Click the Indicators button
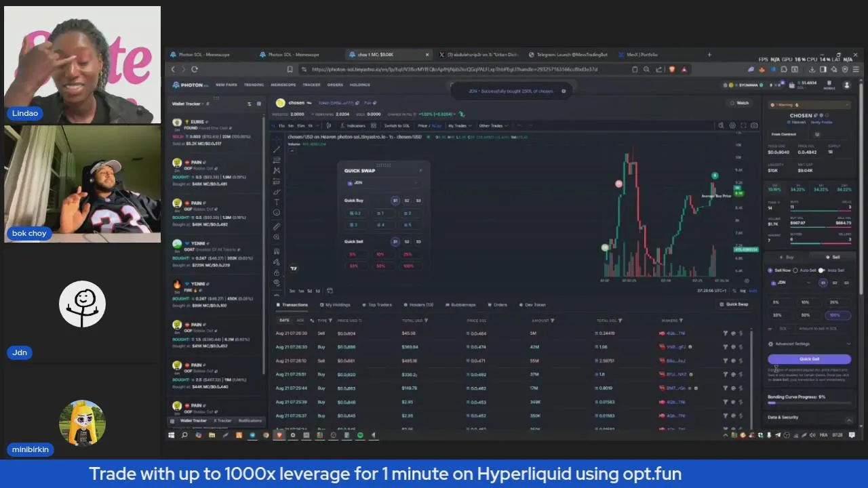 pyautogui.click(x=353, y=125)
